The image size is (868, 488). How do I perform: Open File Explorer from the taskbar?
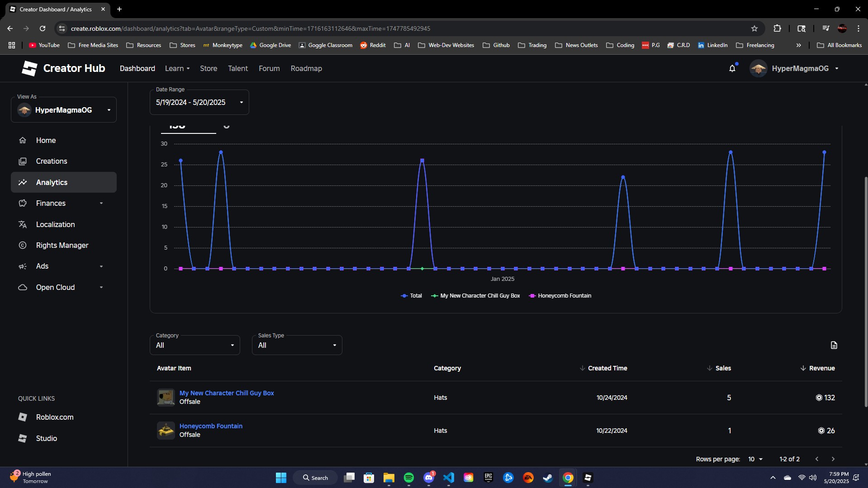click(389, 478)
